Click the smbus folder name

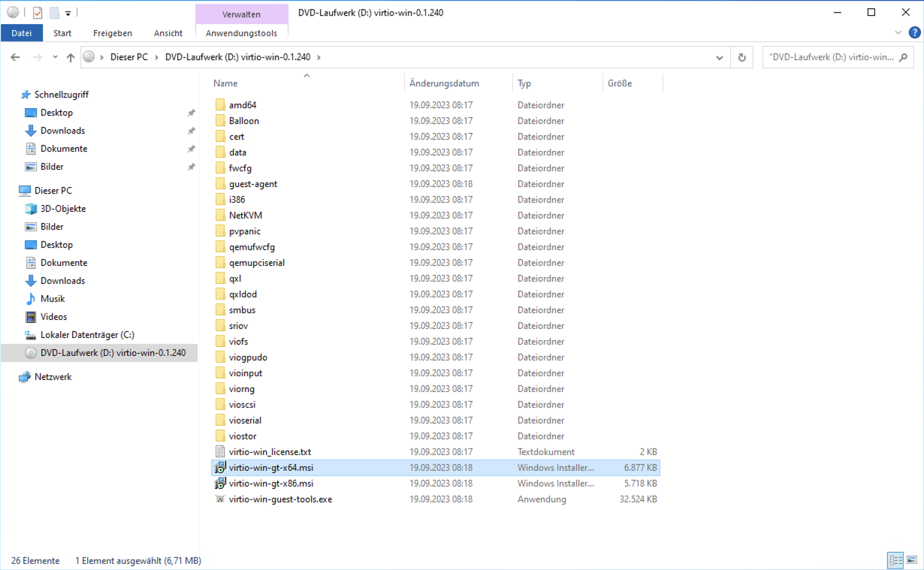[243, 310]
